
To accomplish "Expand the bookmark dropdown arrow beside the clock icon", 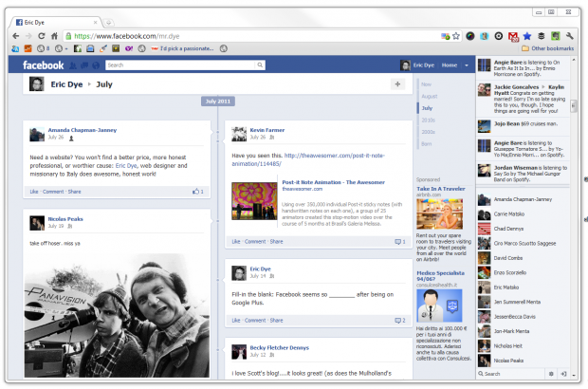I will pos(66,48).
